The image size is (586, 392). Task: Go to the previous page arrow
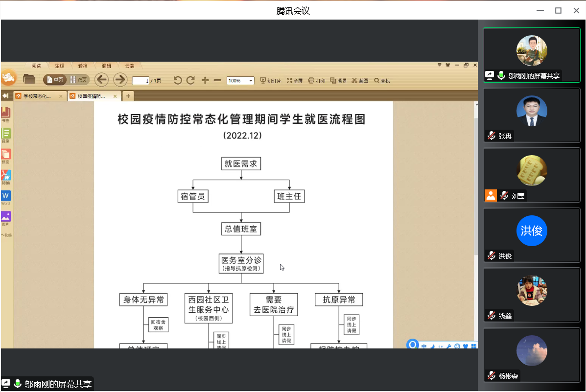101,80
